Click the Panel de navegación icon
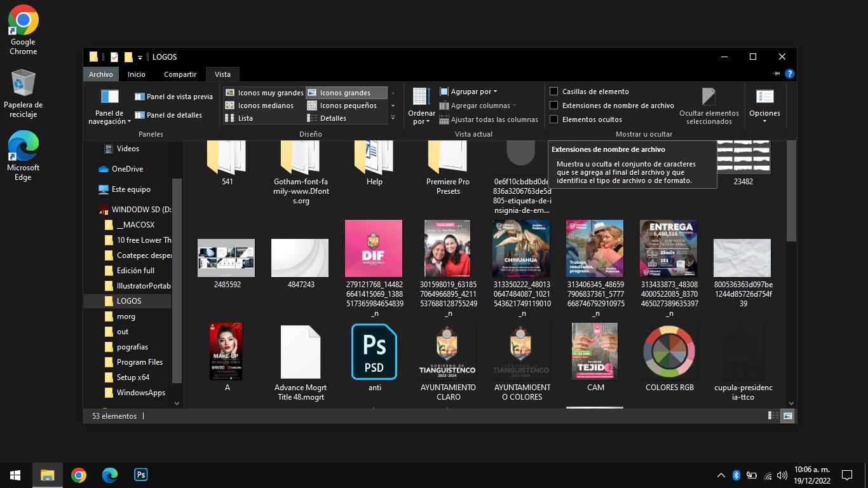 (109, 97)
